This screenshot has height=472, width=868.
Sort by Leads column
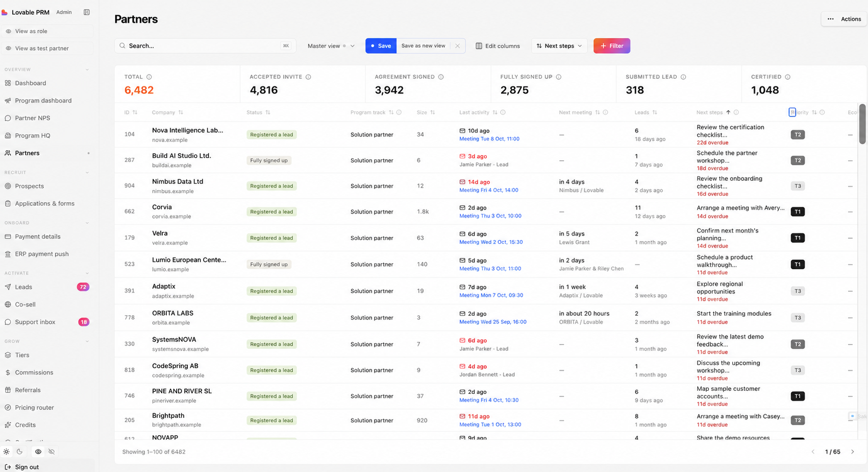pos(655,112)
